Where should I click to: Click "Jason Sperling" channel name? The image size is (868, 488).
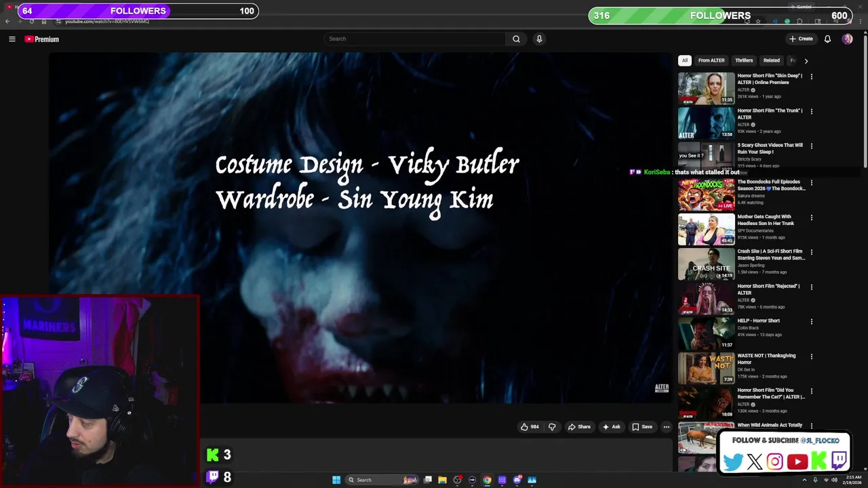(x=750, y=265)
